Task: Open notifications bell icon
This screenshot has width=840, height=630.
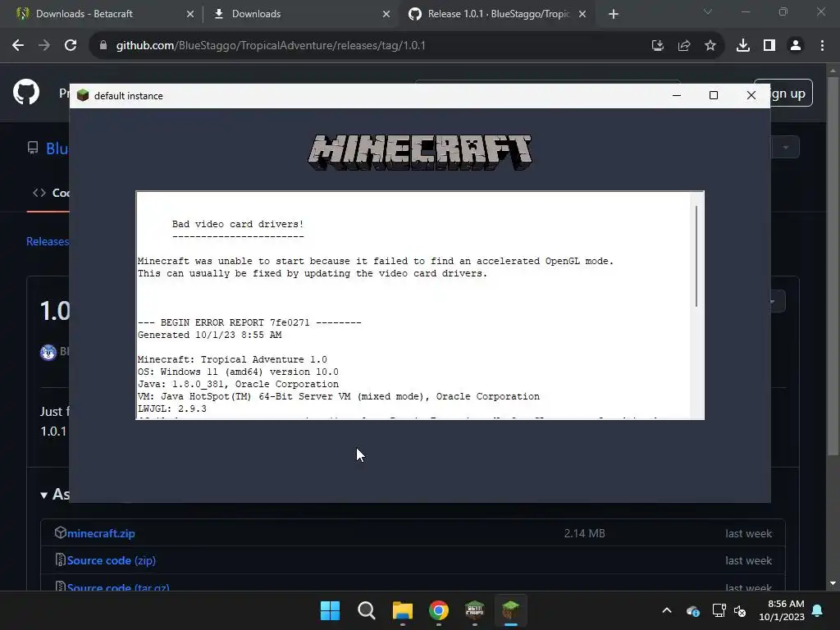Action: pos(818,610)
